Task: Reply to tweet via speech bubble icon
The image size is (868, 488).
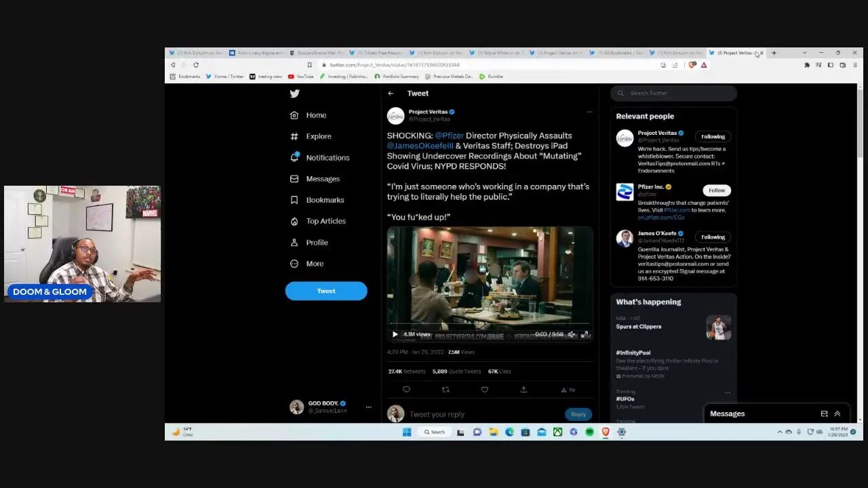Action: pos(406,389)
